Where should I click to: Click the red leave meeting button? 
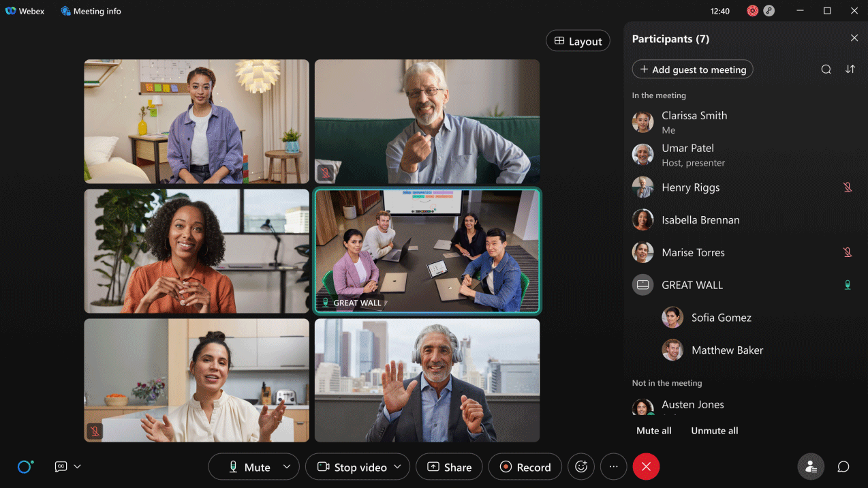pos(646,467)
